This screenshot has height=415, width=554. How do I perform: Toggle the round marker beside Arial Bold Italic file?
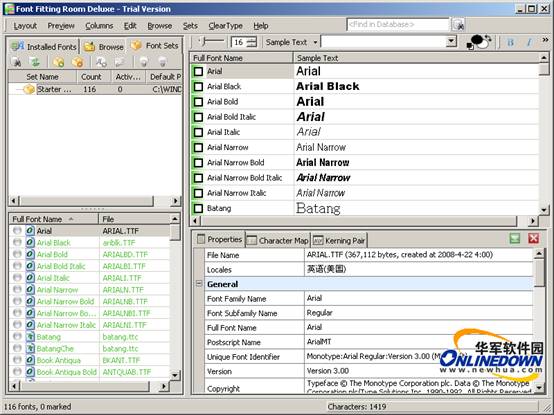[x=17, y=266]
